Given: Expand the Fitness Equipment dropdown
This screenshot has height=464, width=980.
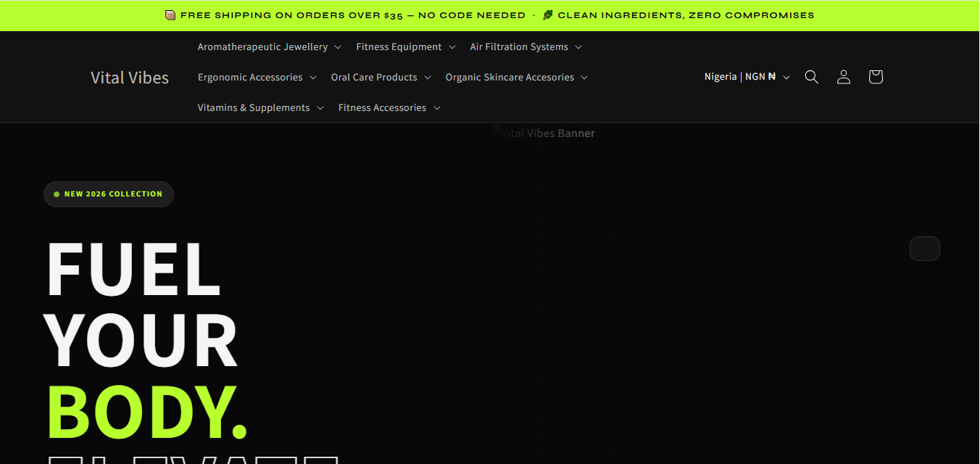Looking at the screenshot, I should pyautogui.click(x=405, y=46).
